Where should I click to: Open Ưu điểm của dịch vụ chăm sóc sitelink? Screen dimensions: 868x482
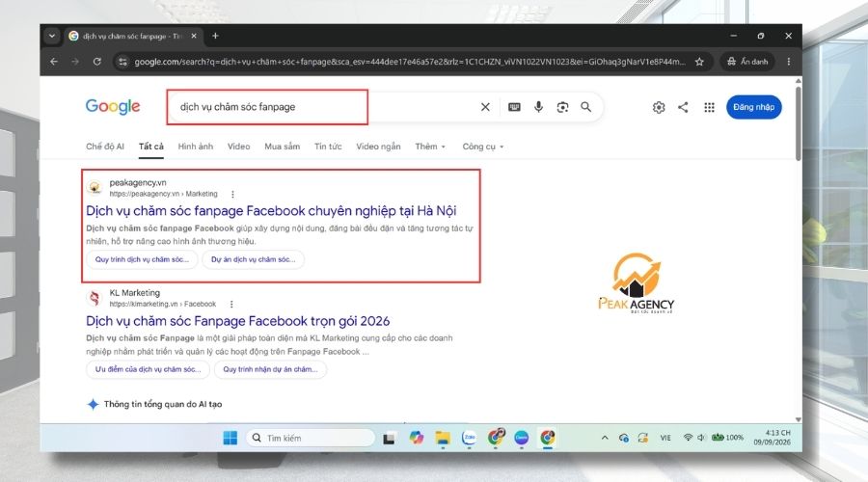tap(148, 369)
